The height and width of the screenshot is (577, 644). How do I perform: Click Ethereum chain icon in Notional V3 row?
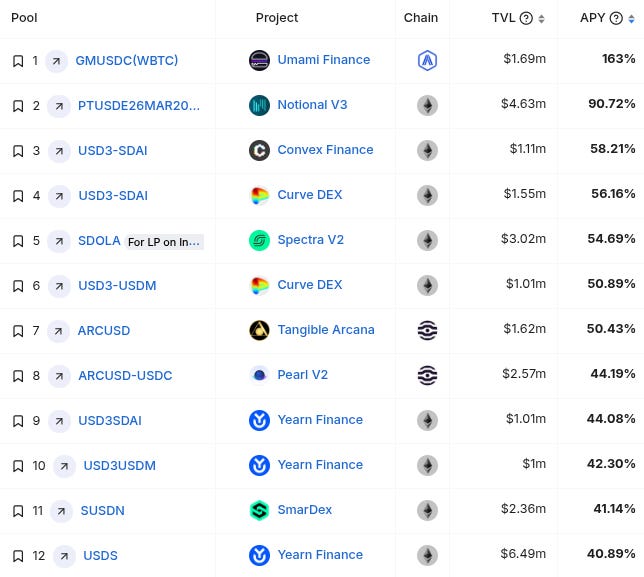pyautogui.click(x=427, y=106)
